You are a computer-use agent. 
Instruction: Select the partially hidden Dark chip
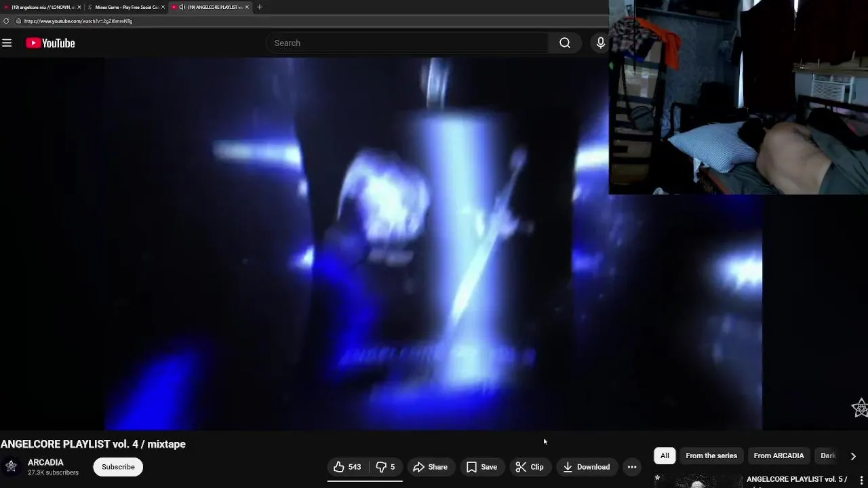828,455
